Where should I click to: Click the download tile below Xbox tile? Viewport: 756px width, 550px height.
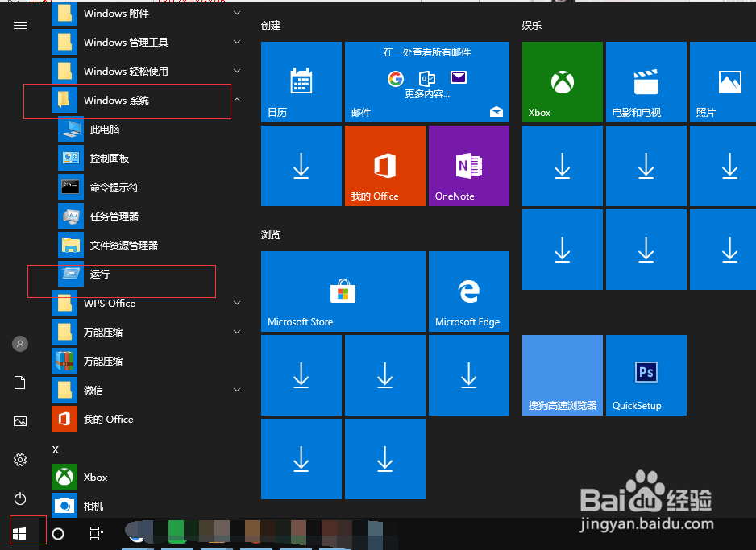coord(563,166)
